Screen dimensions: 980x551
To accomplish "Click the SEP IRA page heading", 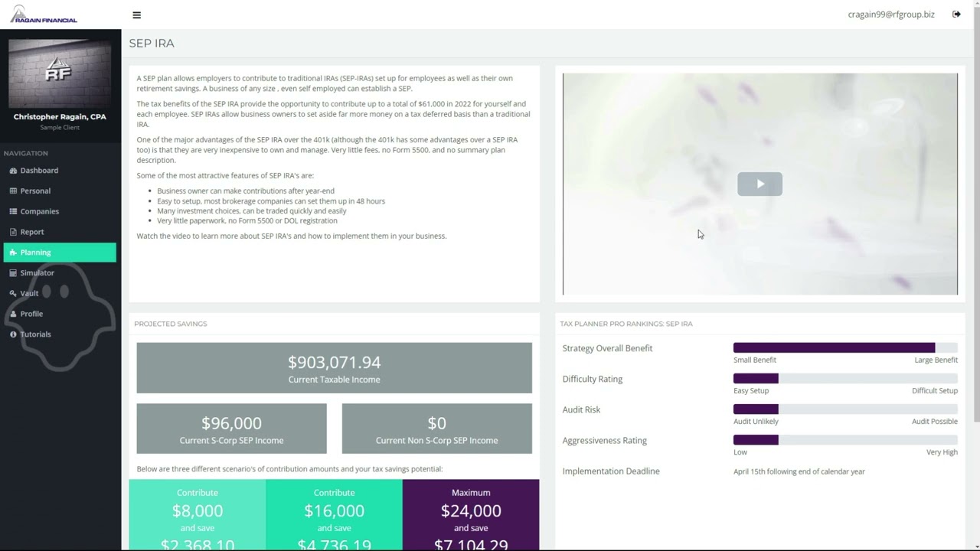I will (152, 44).
